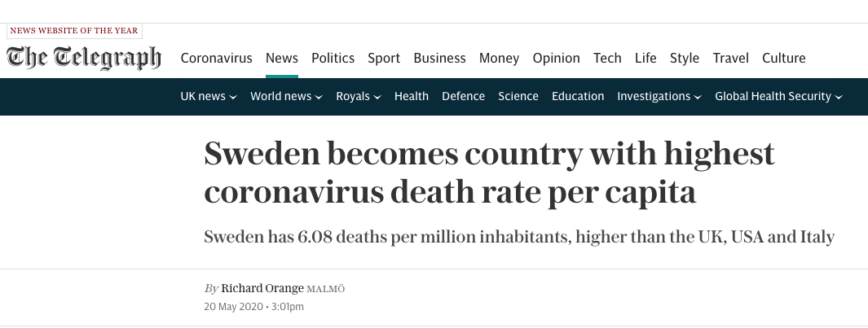Open the Sport section
868x328 pixels.
[384, 58]
